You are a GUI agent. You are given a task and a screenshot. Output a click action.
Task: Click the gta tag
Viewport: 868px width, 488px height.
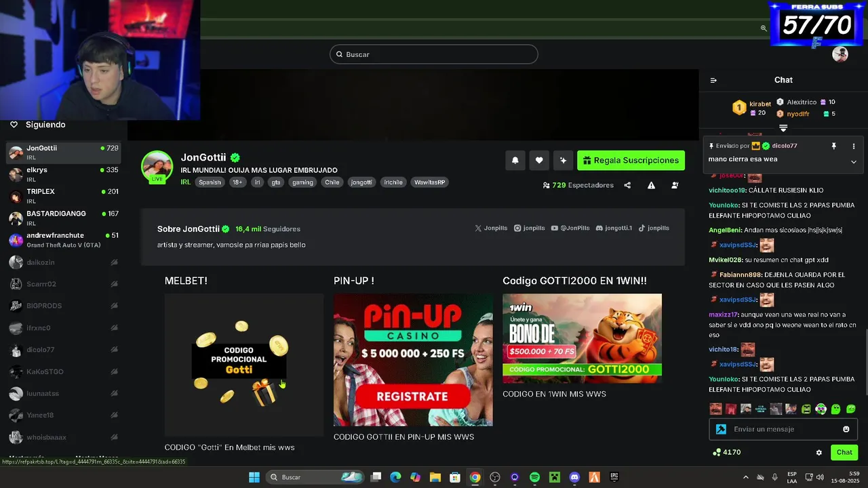point(276,182)
